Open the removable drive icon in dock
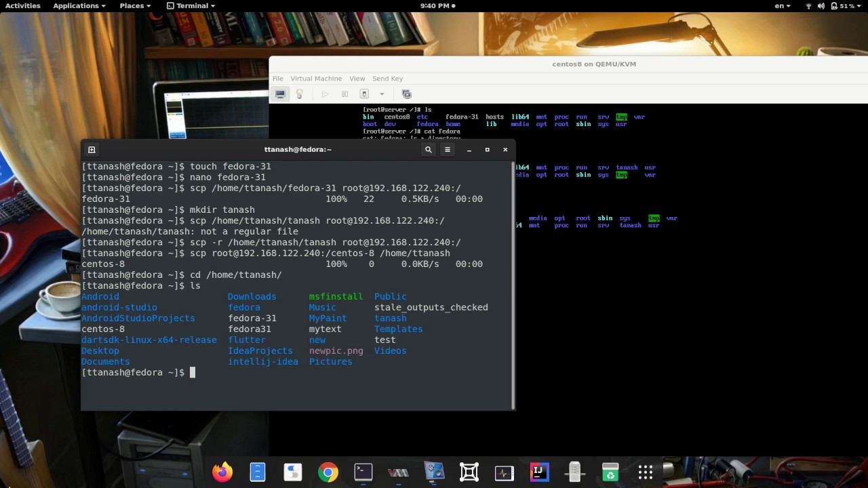868x488 pixels. coord(575,472)
